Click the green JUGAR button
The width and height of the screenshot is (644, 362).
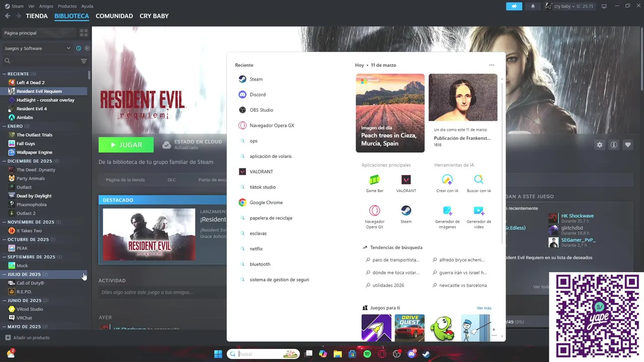coord(126,145)
